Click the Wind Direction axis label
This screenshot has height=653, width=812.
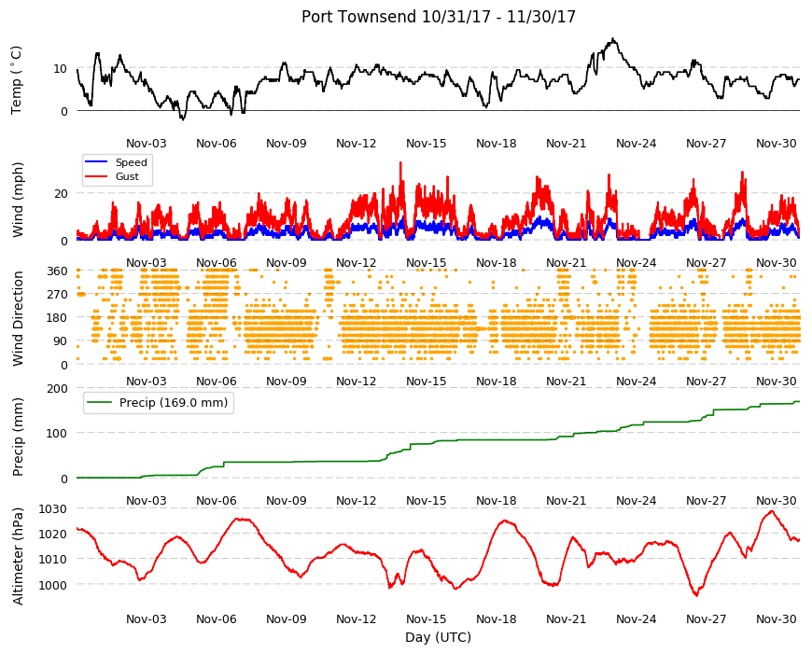[x=18, y=318]
